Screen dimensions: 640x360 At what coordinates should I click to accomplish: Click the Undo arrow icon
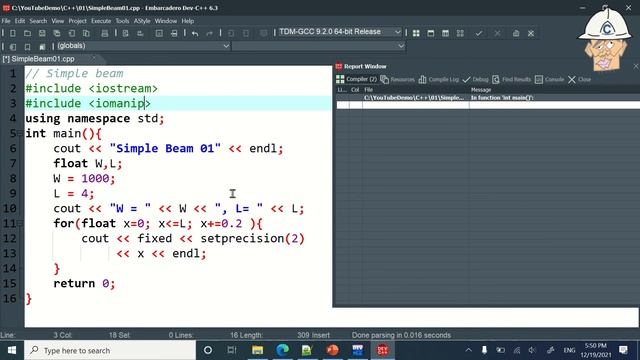click(195, 33)
